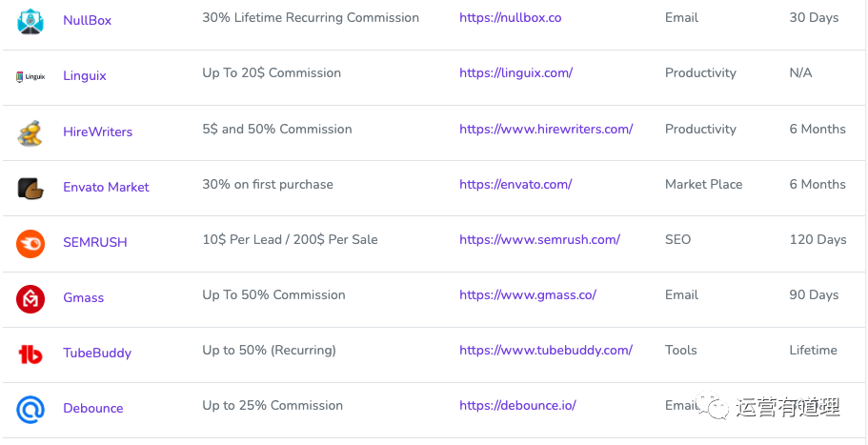This screenshot has height=445, width=868.
Task: Click the Gmass red logo icon
Action: click(x=30, y=298)
